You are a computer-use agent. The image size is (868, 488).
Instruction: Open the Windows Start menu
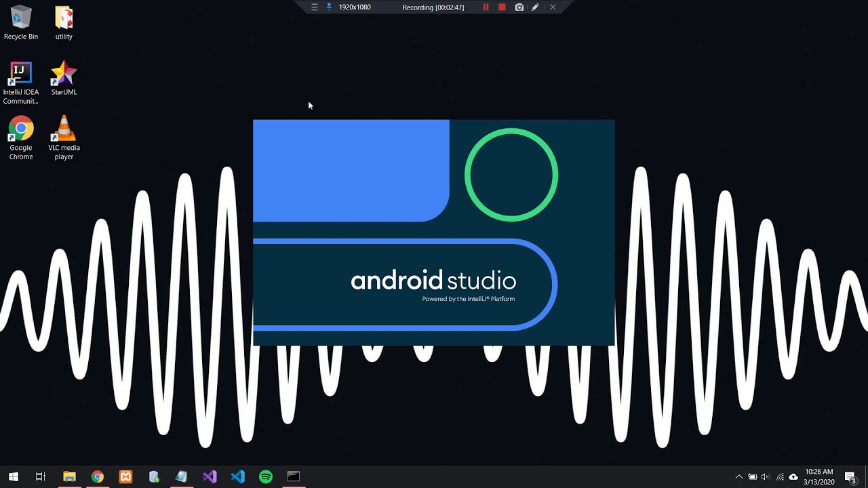[x=14, y=476]
